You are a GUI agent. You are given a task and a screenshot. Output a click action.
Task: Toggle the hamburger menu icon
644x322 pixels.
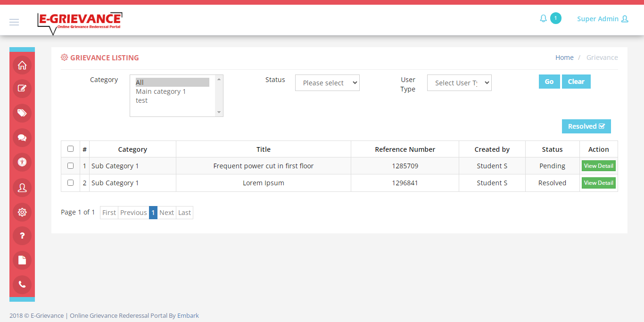click(14, 22)
